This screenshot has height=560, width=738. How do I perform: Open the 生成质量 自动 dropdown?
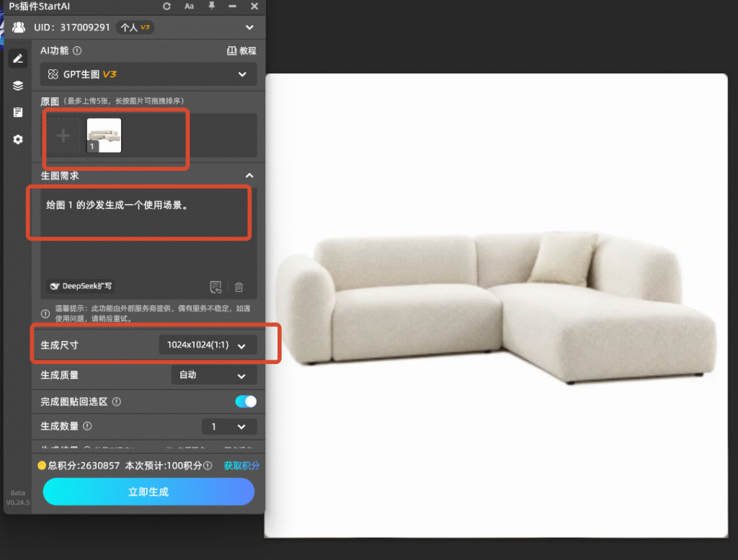(x=213, y=375)
